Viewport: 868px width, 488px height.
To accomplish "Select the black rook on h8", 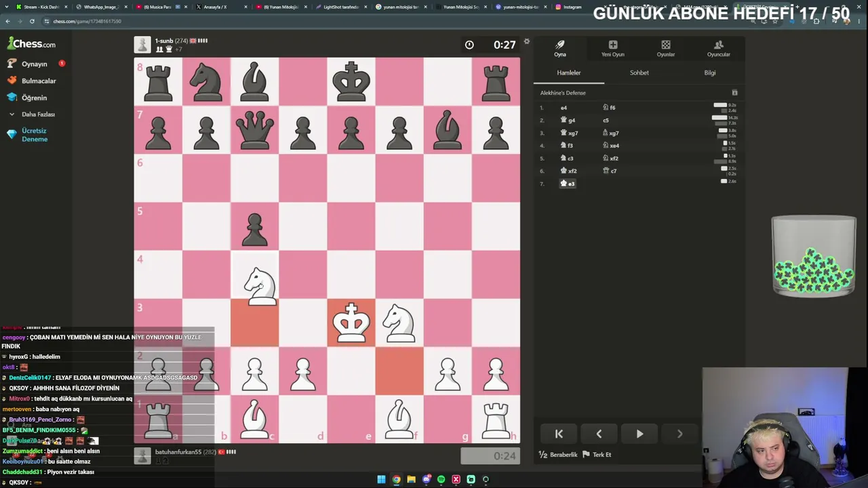I will (496, 81).
